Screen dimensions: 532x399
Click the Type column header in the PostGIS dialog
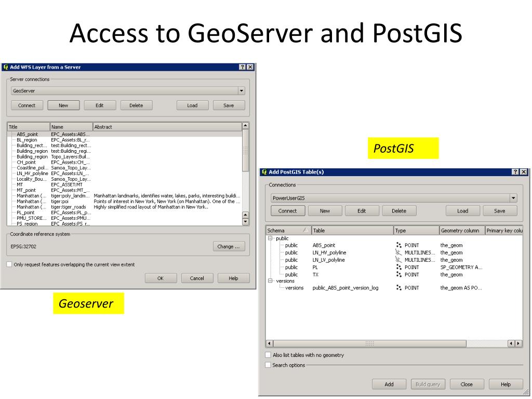(x=416, y=230)
